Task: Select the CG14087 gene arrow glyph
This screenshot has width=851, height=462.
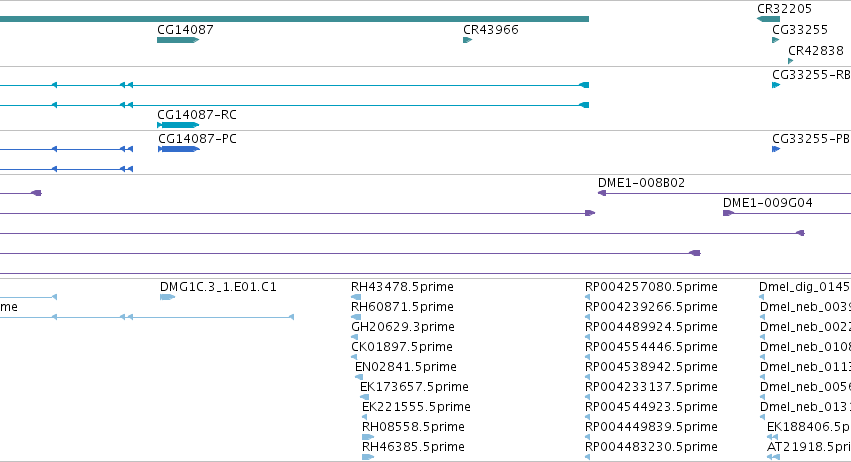Action: pos(178,40)
